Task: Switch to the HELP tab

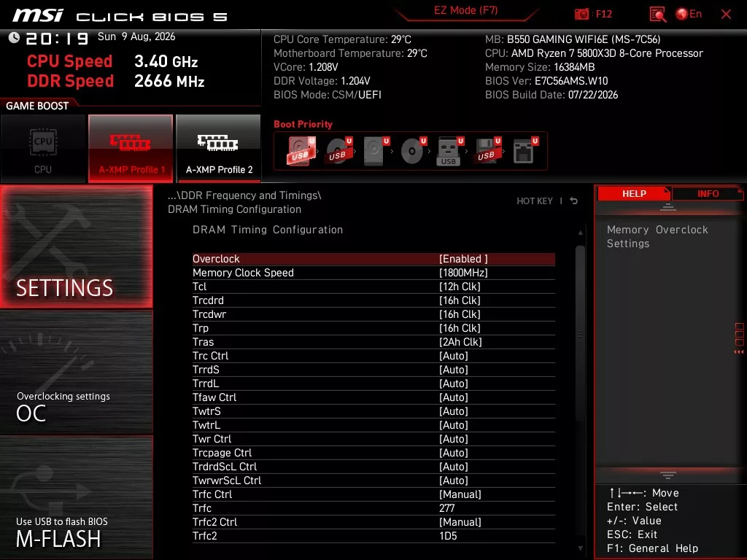Action: coord(634,194)
